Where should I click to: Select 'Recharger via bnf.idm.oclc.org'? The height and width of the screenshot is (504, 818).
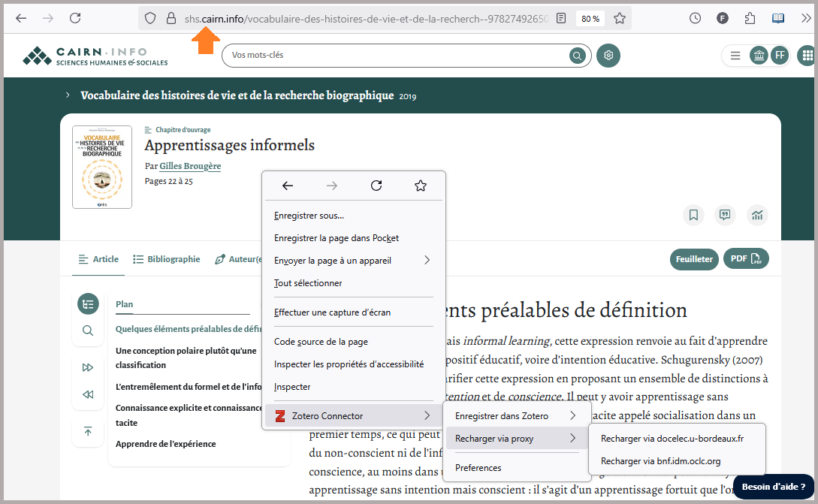pos(676,461)
